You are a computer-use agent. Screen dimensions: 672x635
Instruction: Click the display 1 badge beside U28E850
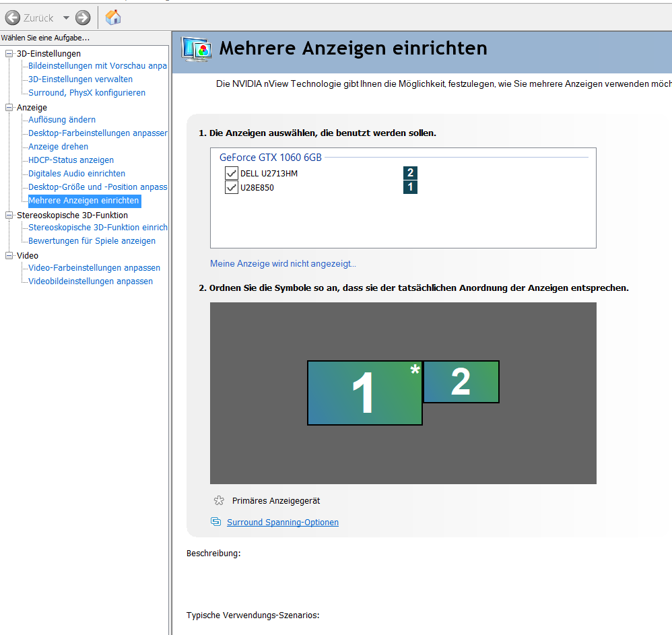click(x=410, y=187)
